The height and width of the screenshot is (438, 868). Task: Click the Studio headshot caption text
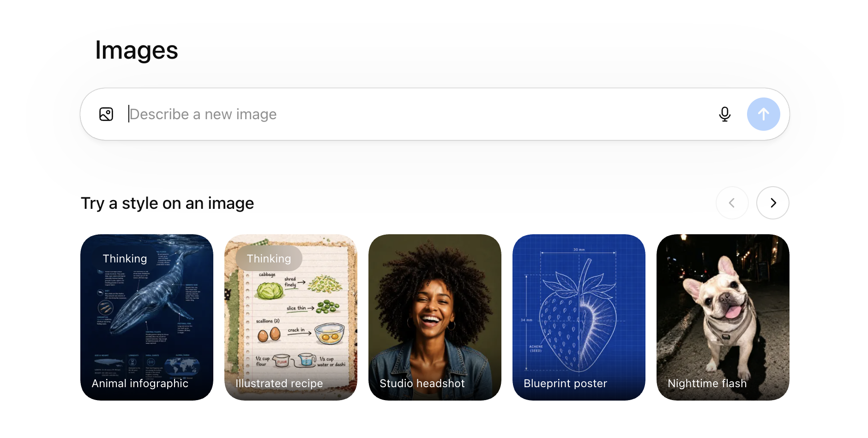click(x=422, y=383)
